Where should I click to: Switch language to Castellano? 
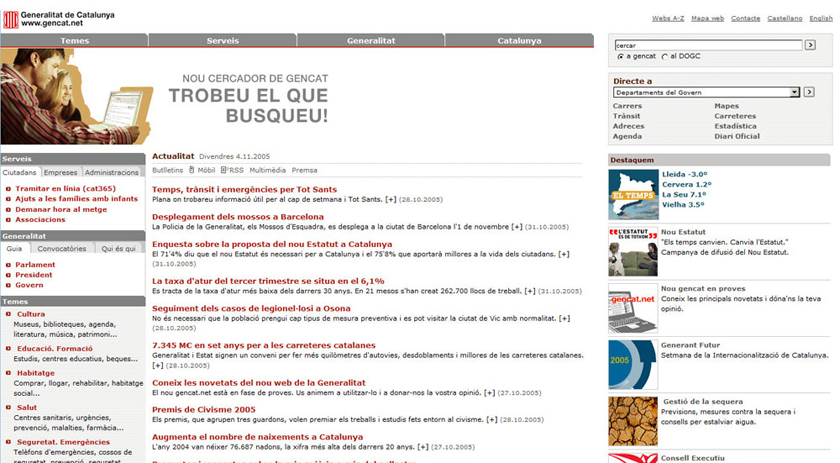(x=784, y=18)
